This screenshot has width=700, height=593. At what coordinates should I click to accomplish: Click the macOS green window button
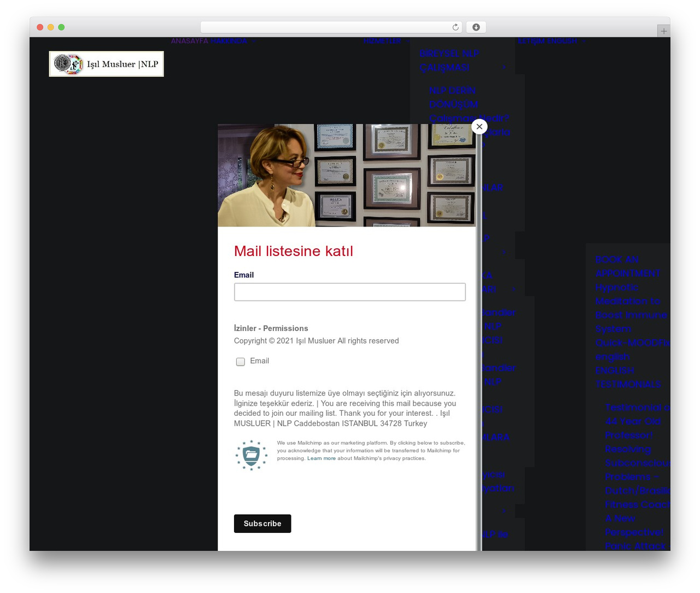tap(61, 27)
